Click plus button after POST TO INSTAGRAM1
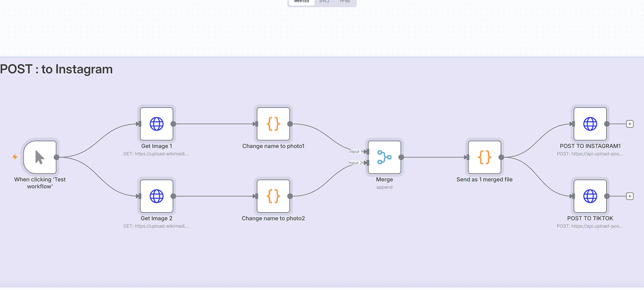Image resolution: width=644 pixels, height=290 pixels. [x=629, y=124]
